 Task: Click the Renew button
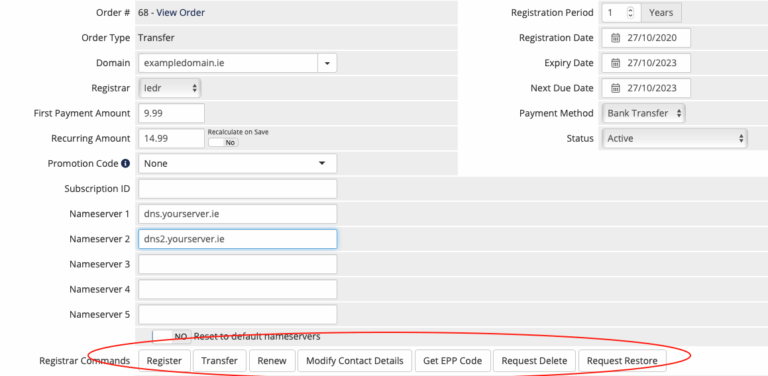pos(272,361)
